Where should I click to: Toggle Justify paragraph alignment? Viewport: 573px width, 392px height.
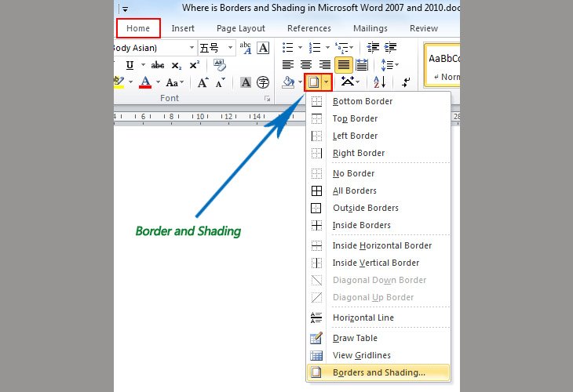pyautogui.click(x=344, y=65)
